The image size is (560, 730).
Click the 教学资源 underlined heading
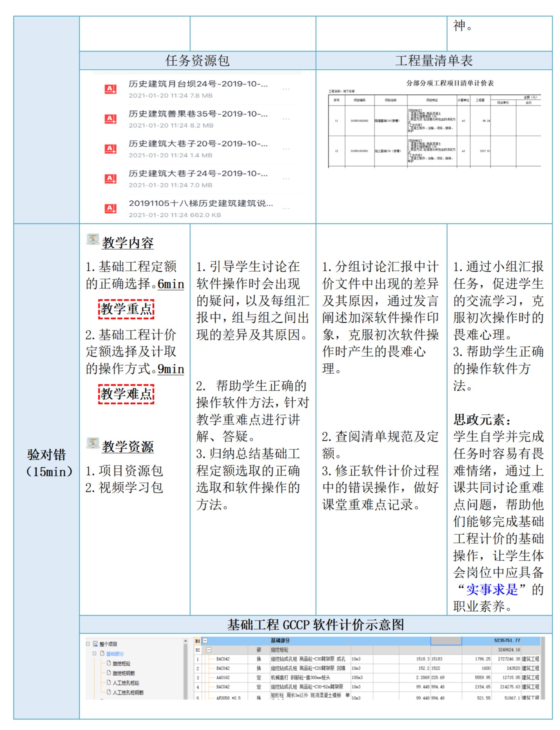point(128,446)
